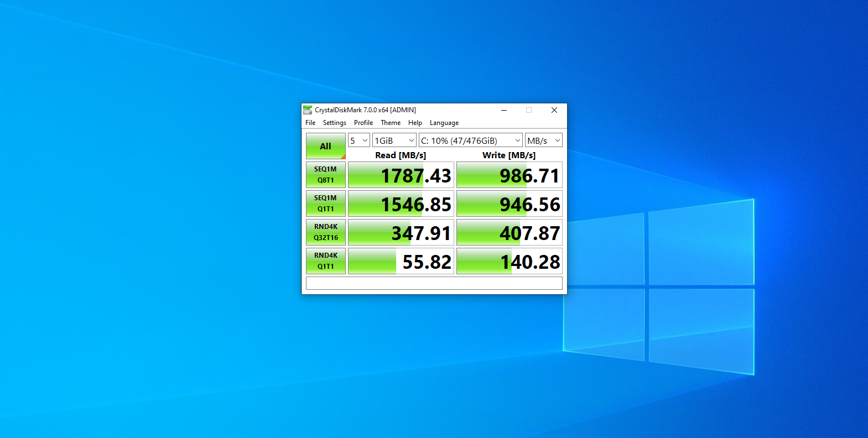Click the 347.91 read result
The height and width of the screenshot is (438, 868).
click(x=401, y=232)
